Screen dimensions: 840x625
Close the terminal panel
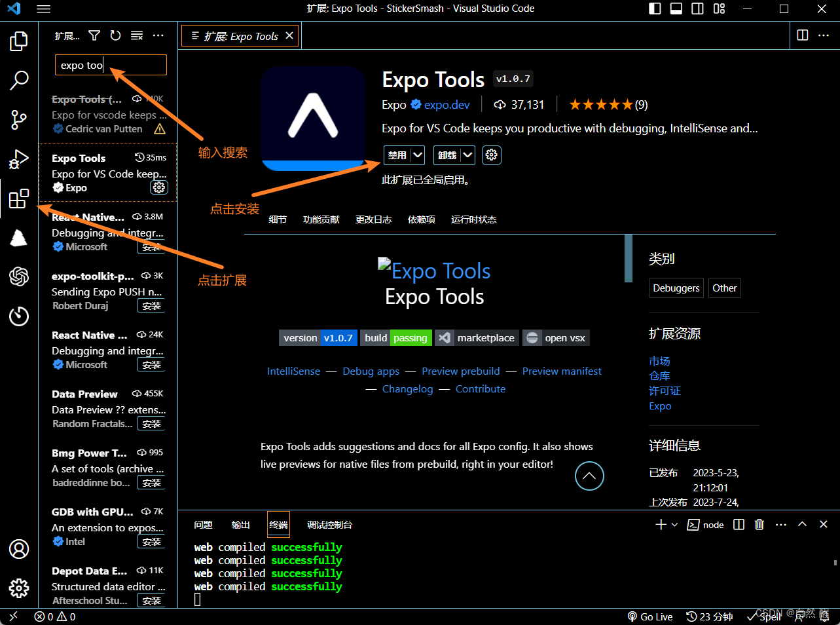coord(824,524)
